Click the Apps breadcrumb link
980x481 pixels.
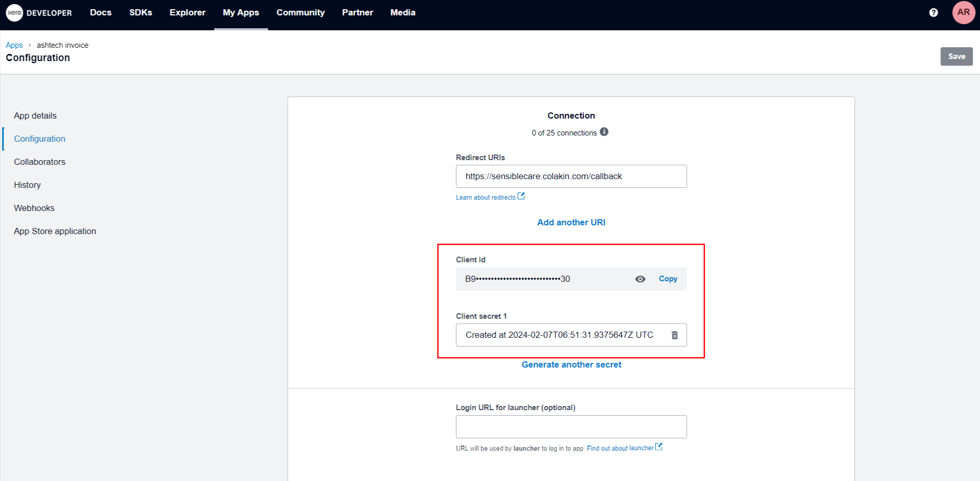pos(14,45)
